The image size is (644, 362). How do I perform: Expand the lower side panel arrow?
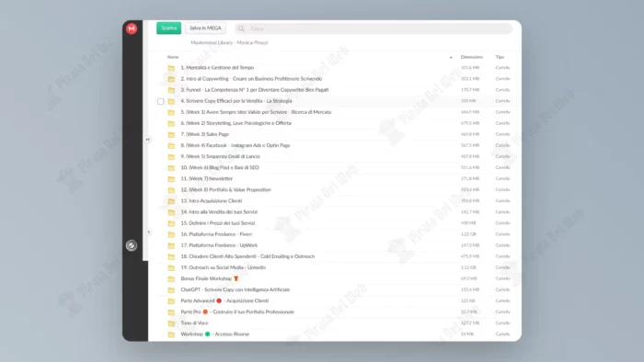pos(149,232)
